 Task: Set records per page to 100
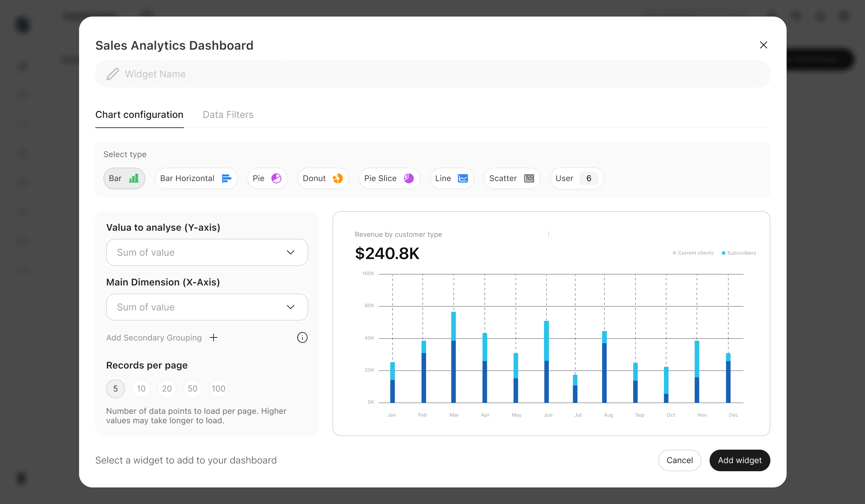pyautogui.click(x=218, y=389)
